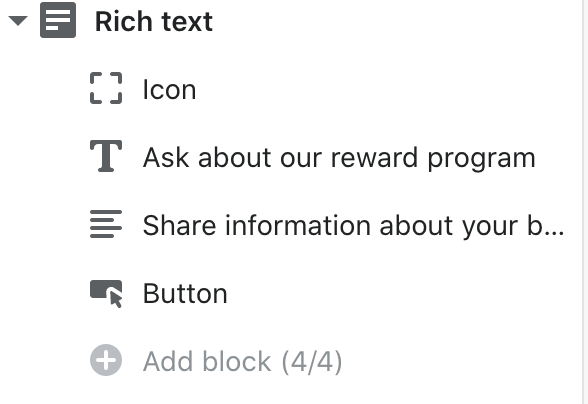Click the Button block cursor icon
Viewport: 588px width, 404px height.
[106, 294]
